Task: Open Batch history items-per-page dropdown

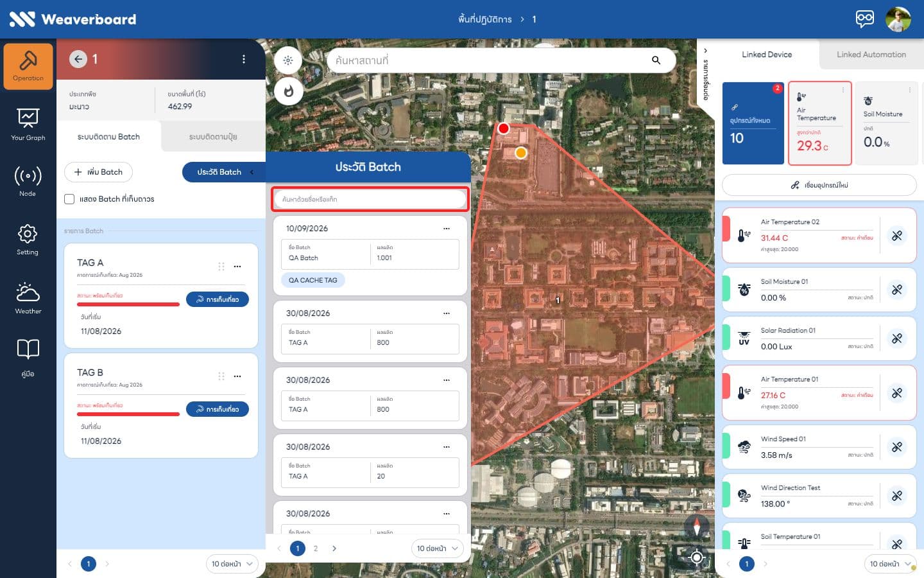Action: [438, 548]
